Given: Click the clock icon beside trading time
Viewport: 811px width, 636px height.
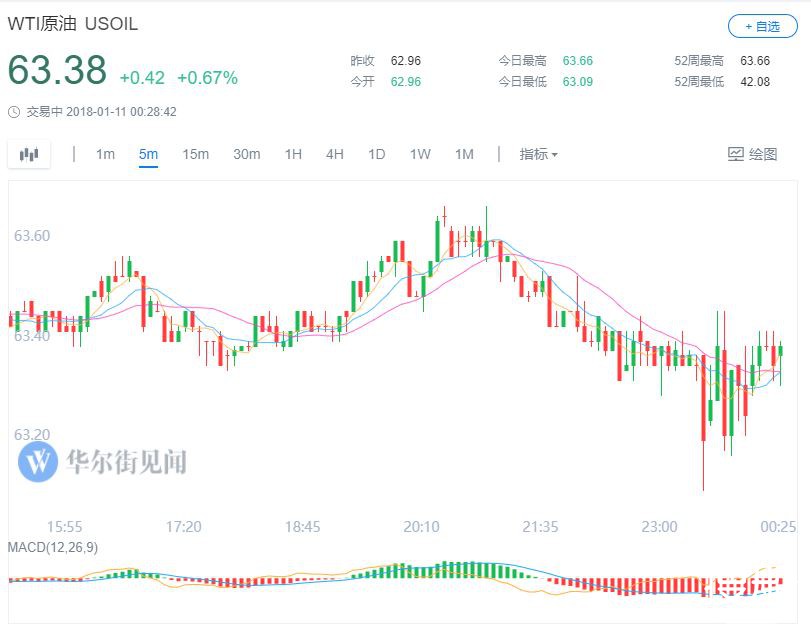Looking at the screenshot, I should [x=14, y=112].
